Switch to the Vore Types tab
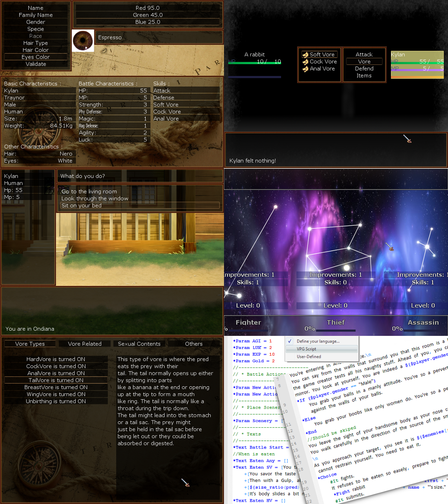Image resolution: width=448 pixels, height=504 pixels. pos(30,344)
